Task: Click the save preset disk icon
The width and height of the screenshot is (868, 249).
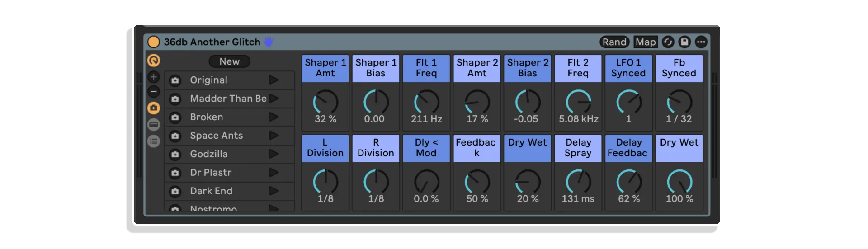Action: [684, 42]
